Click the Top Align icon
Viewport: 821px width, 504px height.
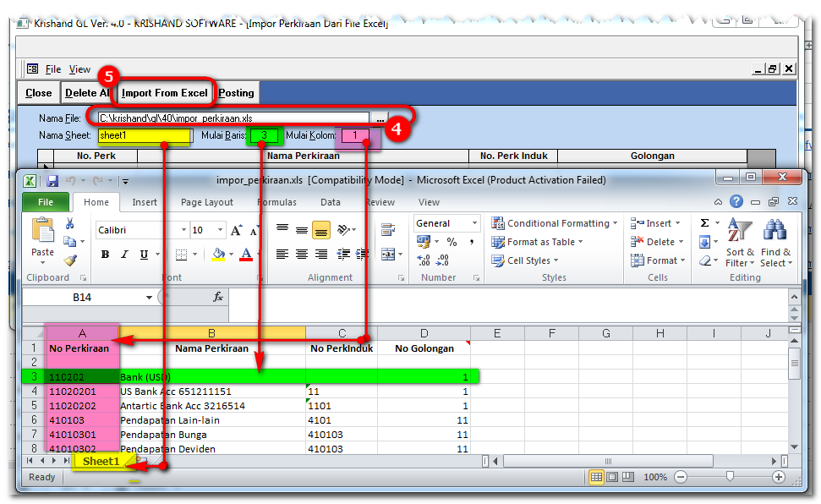click(x=282, y=229)
